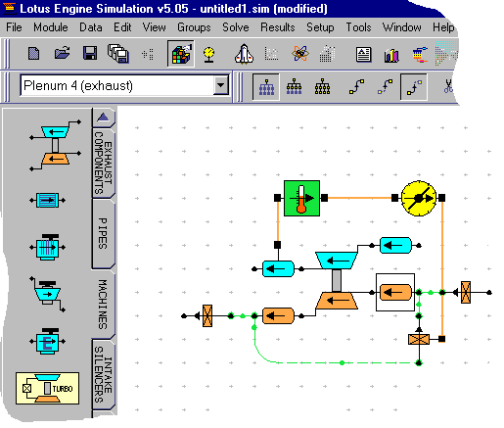Open the Module menu

pos(51,27)
